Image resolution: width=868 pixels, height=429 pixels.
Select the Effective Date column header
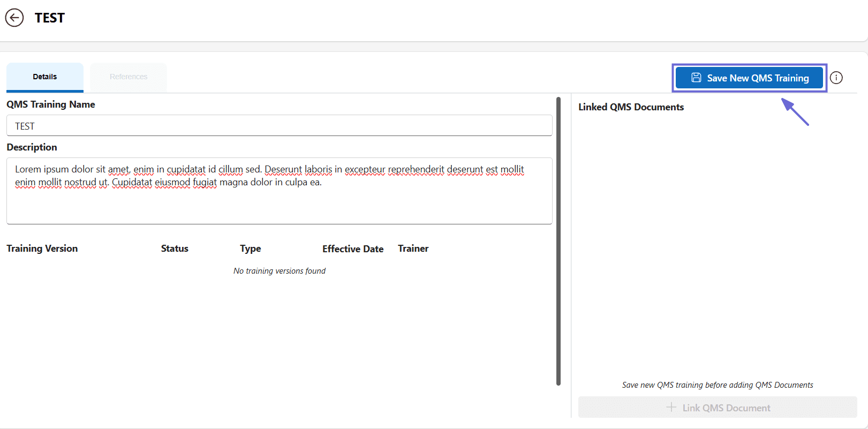[x=353, y=249]
